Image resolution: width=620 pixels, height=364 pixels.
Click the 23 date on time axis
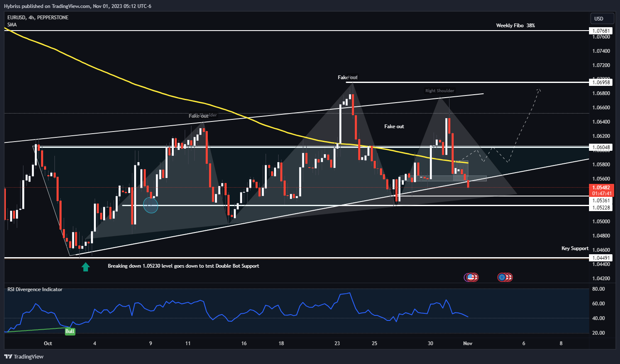337,343
